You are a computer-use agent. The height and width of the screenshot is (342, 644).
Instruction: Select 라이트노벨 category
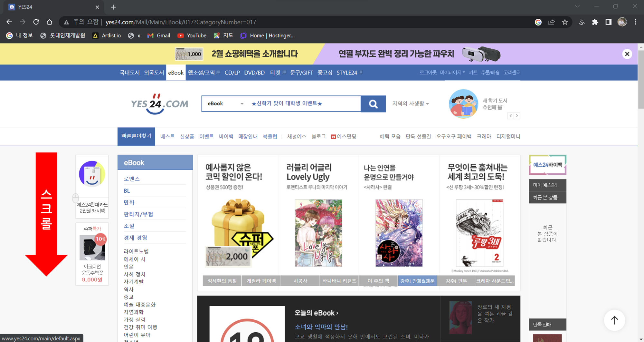pyautogui.click(x=136, y=251)
